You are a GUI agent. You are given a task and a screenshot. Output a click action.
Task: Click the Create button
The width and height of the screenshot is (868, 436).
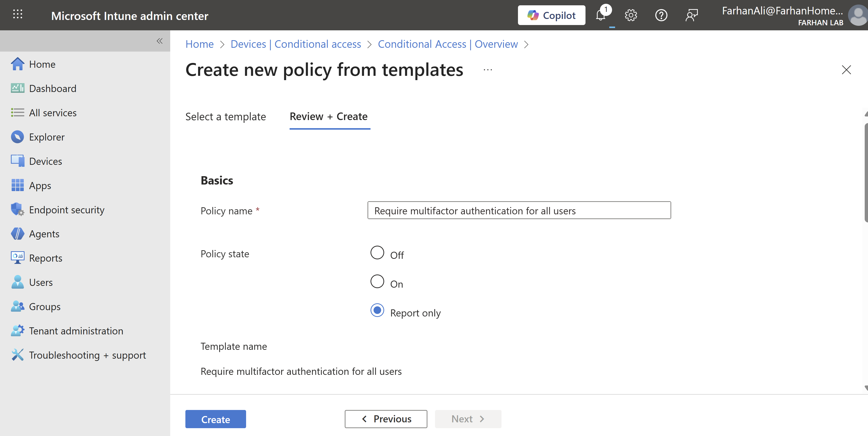(215, 419)
